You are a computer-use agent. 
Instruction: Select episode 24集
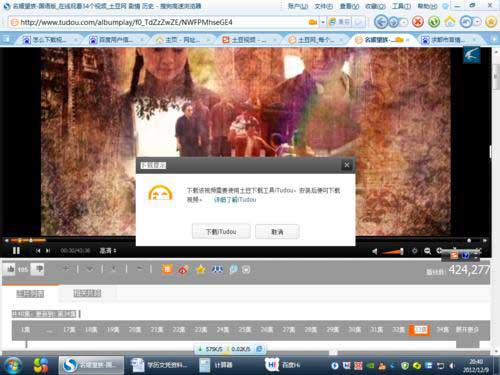click(x=223, y=330)
